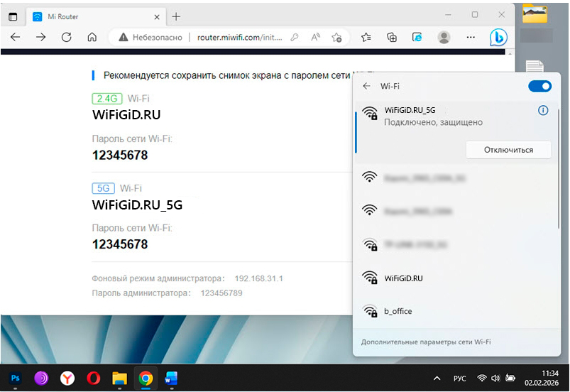Go back in the Edge browser
The image size is (570, 392).
click(16, 37)
